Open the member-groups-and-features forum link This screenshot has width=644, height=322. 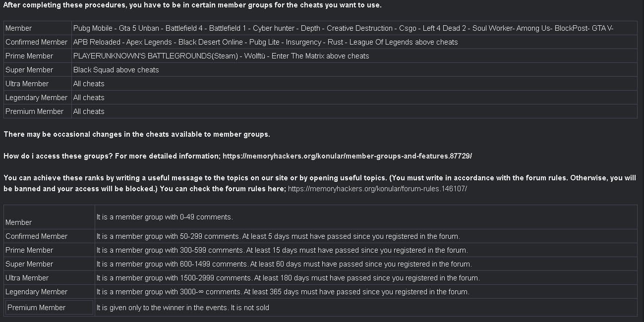click(347, 156)
